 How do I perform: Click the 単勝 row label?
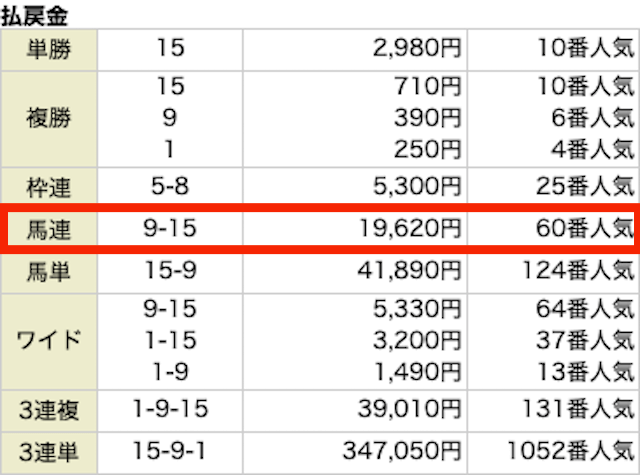[x=49, y=49]
